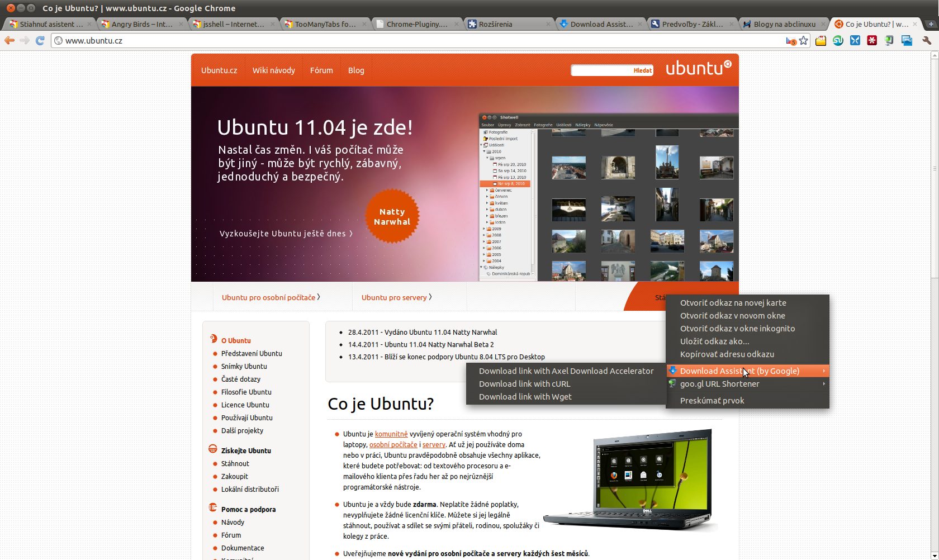
Task: Choose Kopírovať adresu odkazu from context menu
Action: pos(727,354)
